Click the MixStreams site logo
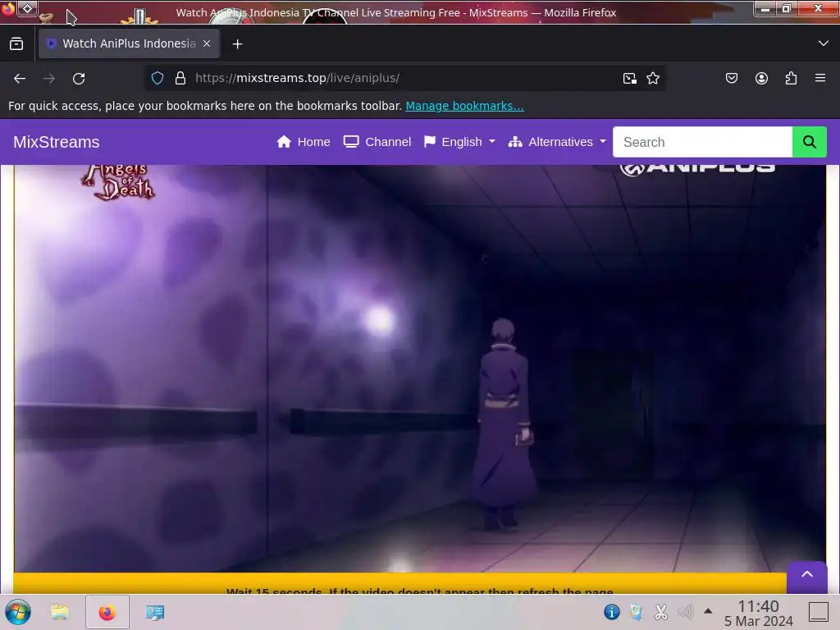 57,142
